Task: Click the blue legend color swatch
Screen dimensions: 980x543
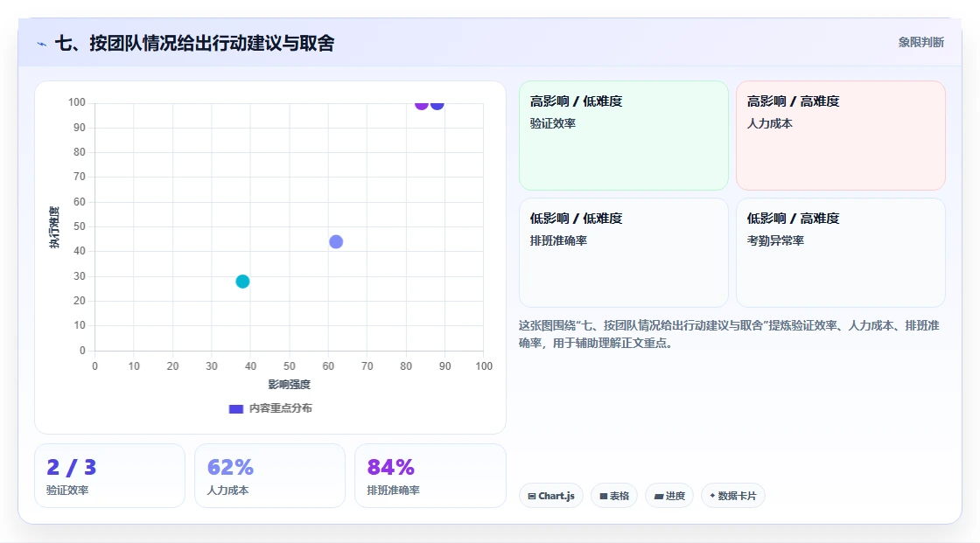Action: pyautogui.click(x=235, y=409)
